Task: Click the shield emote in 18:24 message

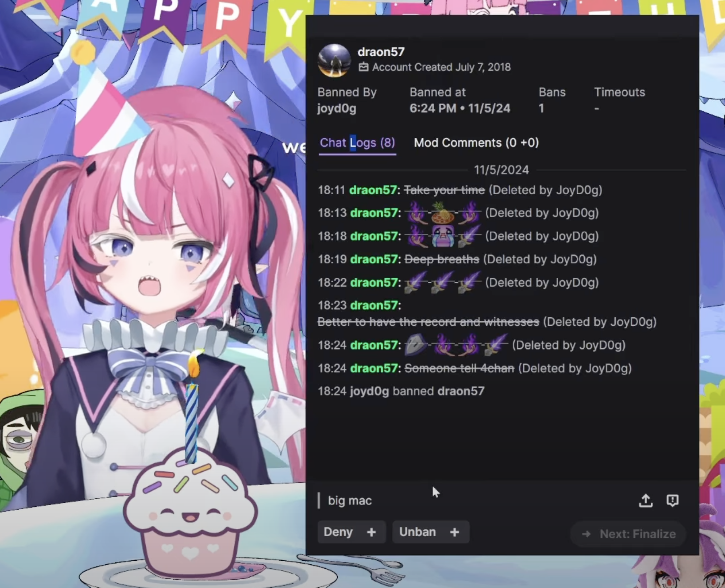Action: tap(416, 344)
